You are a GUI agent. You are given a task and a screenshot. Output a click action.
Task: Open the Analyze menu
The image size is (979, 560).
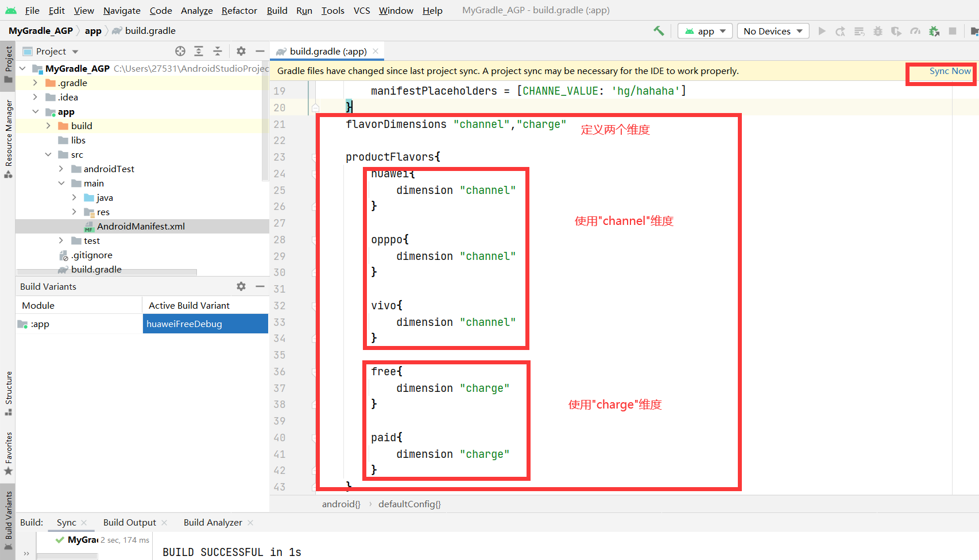click(196, 10)
